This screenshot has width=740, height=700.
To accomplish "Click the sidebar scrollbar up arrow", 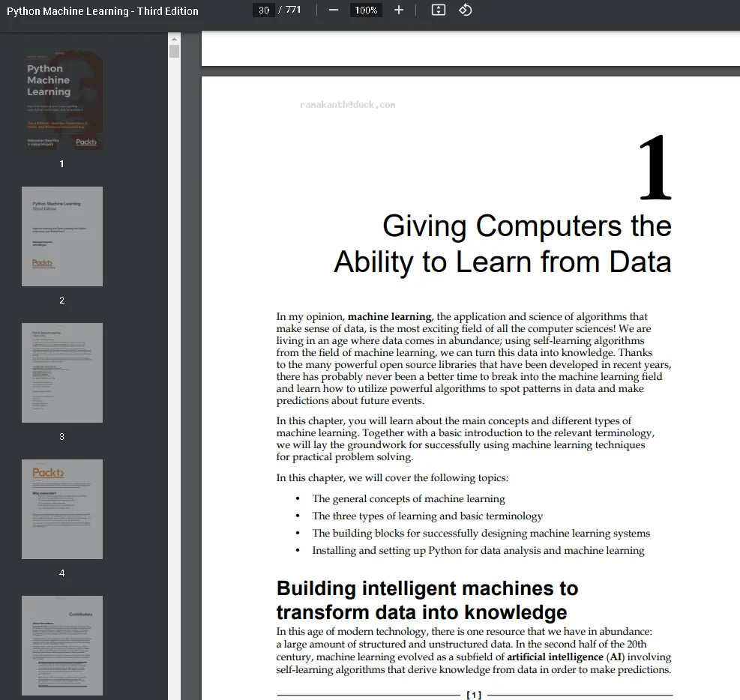I will tap(175, 38).
